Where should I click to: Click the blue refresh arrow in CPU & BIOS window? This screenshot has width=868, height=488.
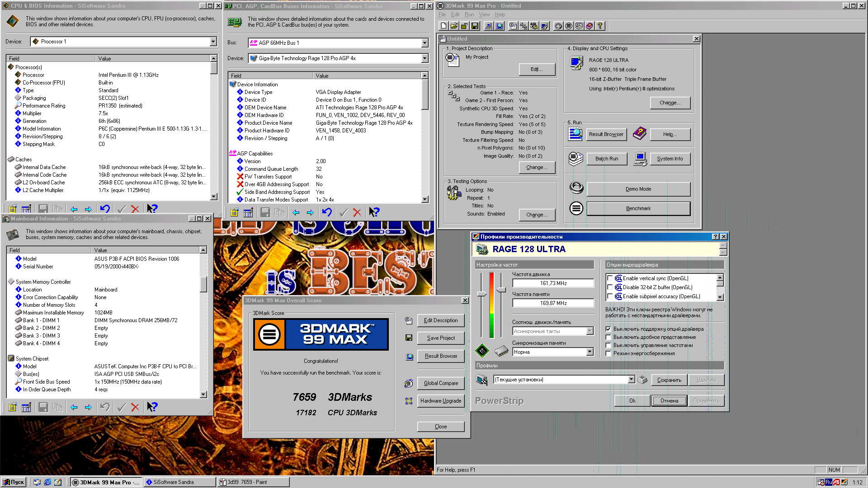point(105,209)
